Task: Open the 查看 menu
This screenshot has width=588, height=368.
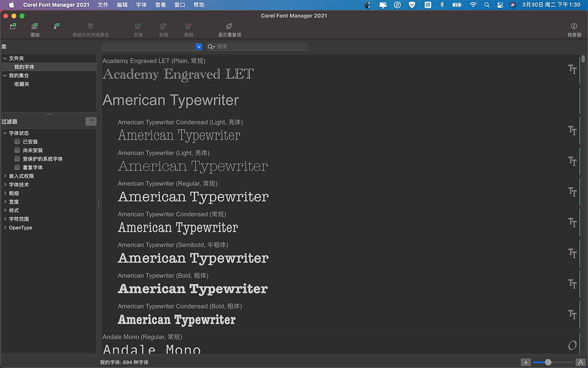Action: tap(160, 4)
